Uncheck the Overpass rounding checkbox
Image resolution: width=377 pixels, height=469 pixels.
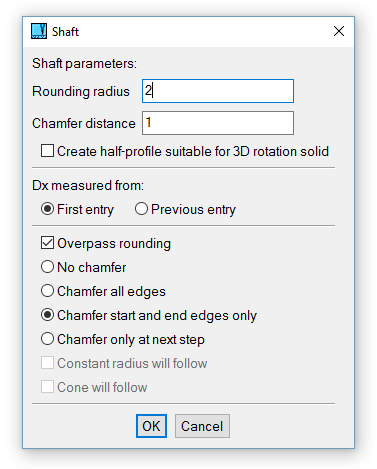(47, 243)
